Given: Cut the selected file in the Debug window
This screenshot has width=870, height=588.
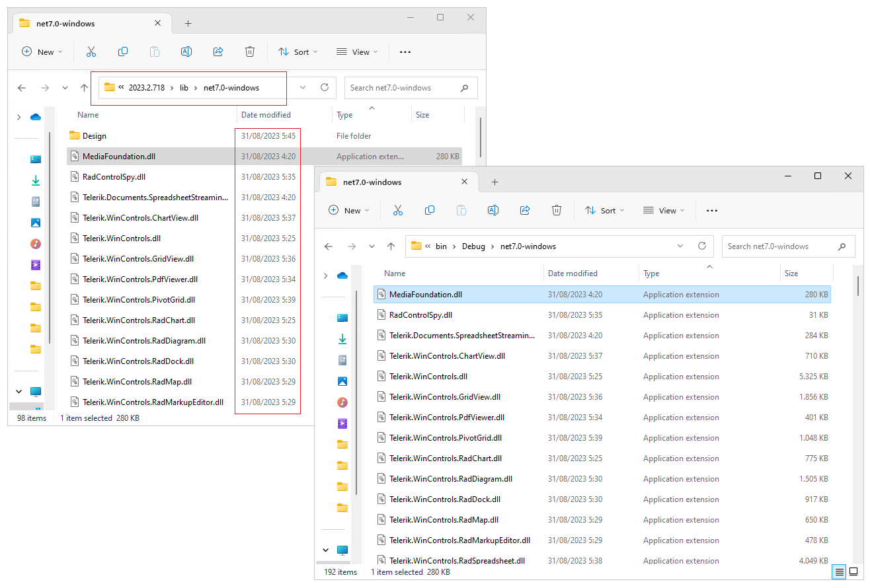Looking at the screenshot, I should (398, 210).
